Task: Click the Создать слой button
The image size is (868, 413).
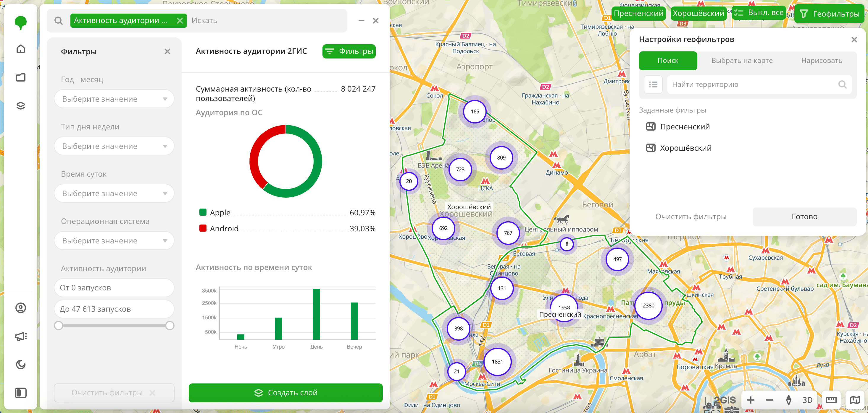Action: [x=285, y=392]
